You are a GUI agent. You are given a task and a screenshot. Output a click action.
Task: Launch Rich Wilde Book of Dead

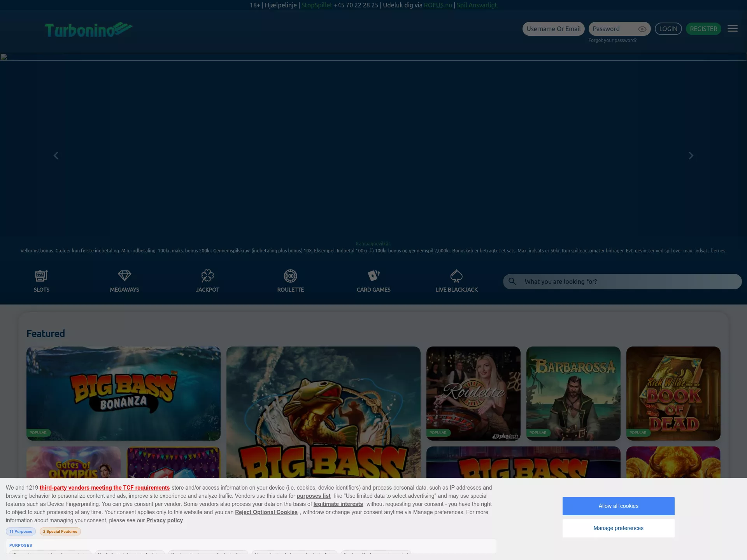click(x=673, y=394)
